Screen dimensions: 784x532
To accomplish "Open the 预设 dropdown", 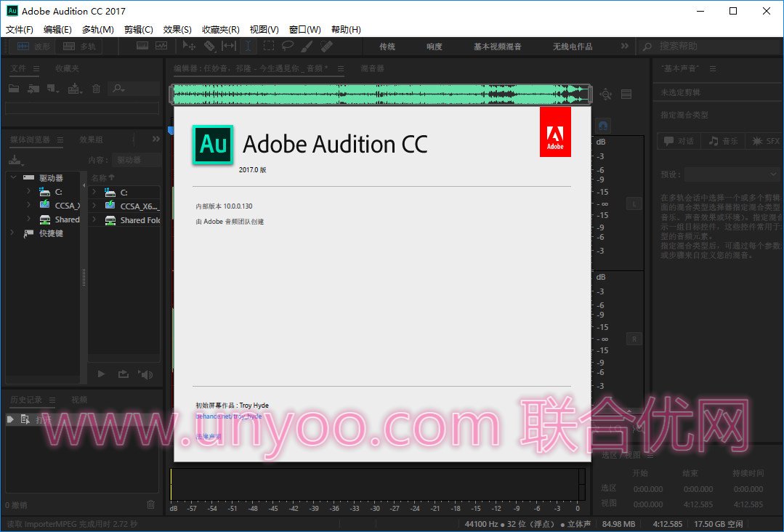I will (x=732, y=174).
